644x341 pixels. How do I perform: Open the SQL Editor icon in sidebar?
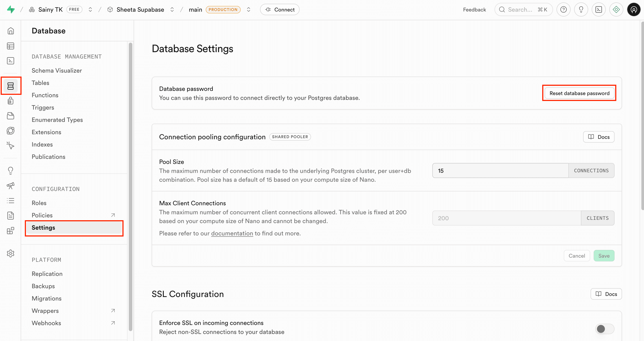click(11, 60)
